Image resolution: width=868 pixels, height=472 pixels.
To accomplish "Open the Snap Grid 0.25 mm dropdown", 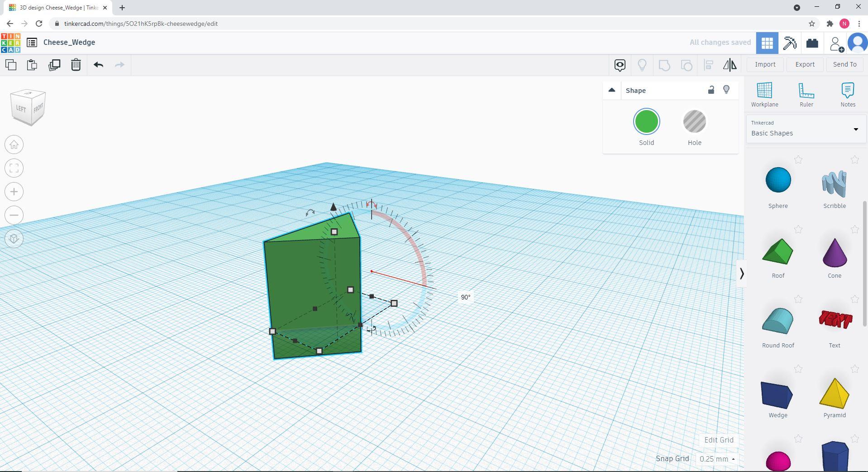I will pyautogui.click(x=717, y=459).
